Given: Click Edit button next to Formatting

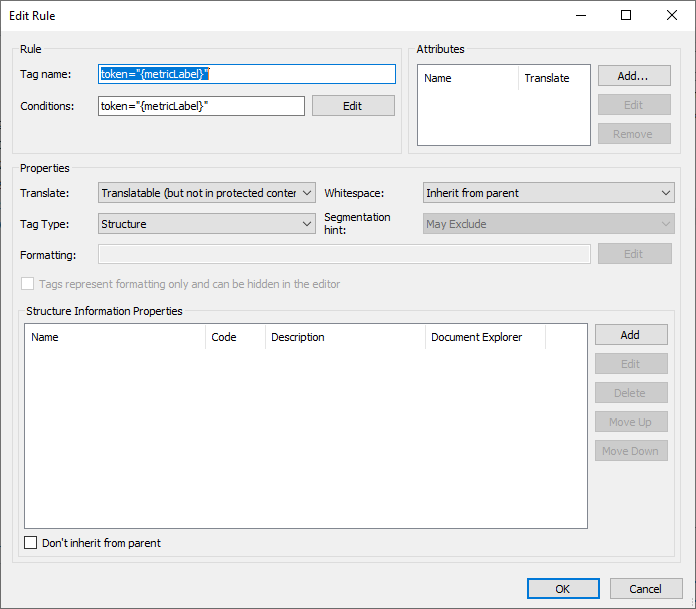Looking at the screenshot, I should pyautogui.click(x=634, y=254).
